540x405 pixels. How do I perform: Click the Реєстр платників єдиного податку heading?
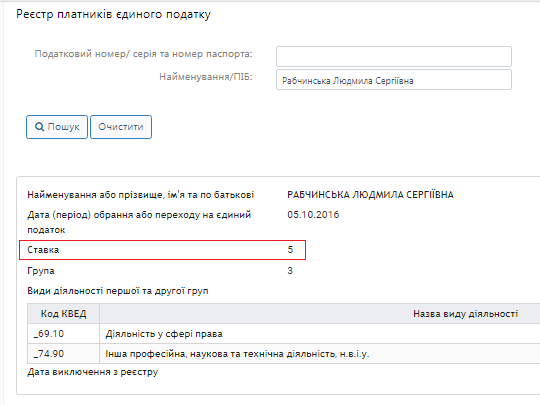(114, 14)
